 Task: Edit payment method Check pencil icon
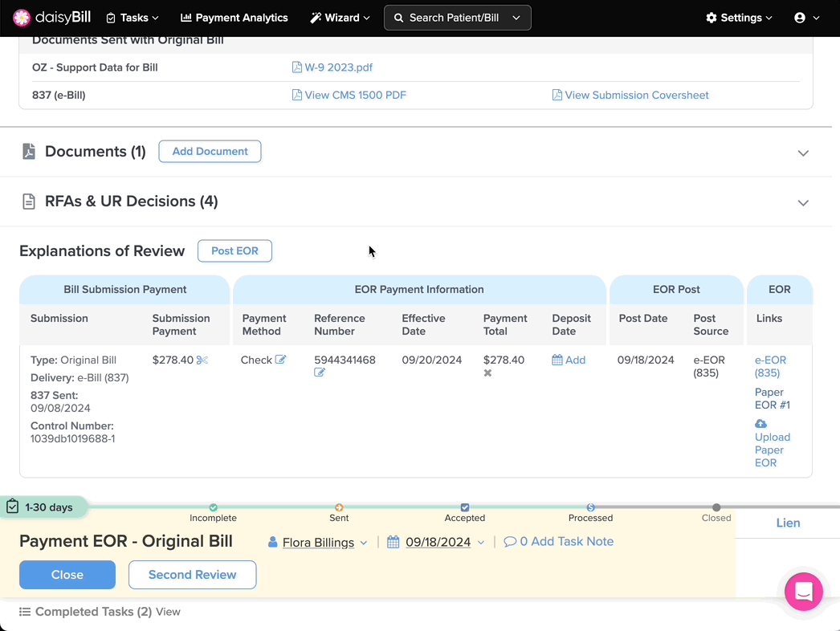(280, 360)
